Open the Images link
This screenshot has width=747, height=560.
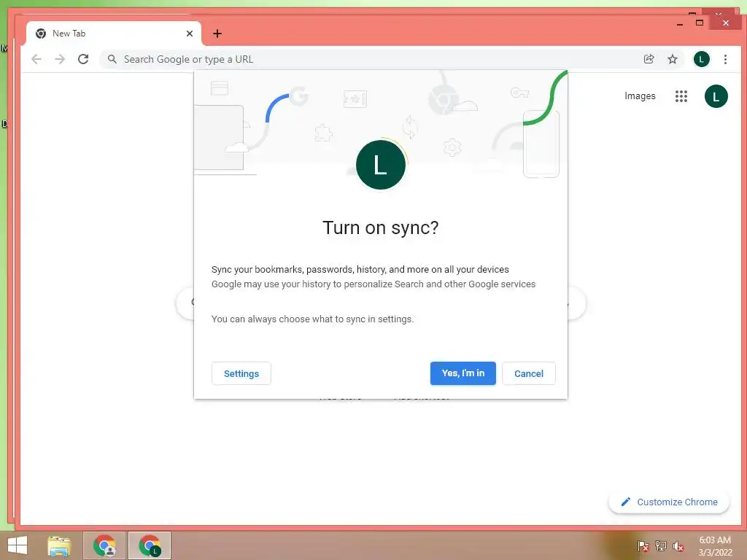(x=640, y=96)
